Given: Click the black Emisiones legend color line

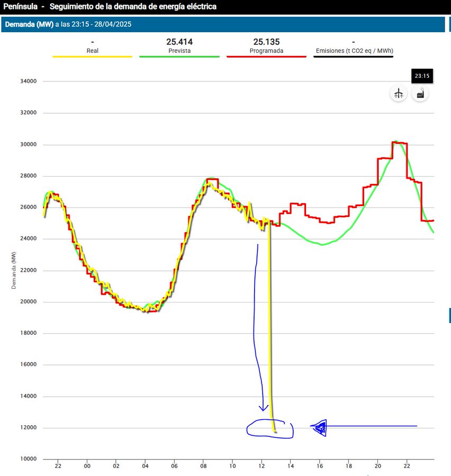Looking at the screenshot, I should [x=353, y=57].
